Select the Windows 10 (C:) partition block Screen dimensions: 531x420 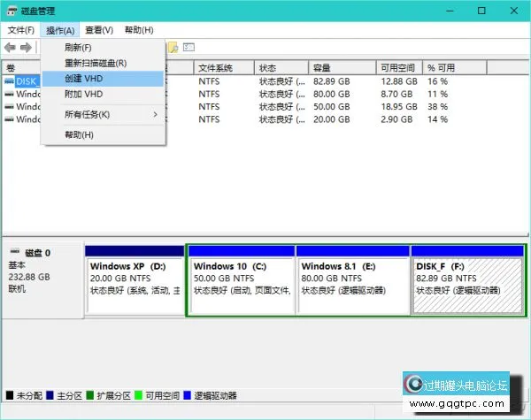click(242, 280)
